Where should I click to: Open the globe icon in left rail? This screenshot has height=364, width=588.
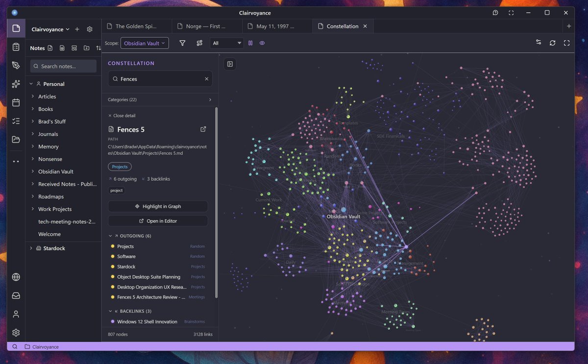pos(16,277)
